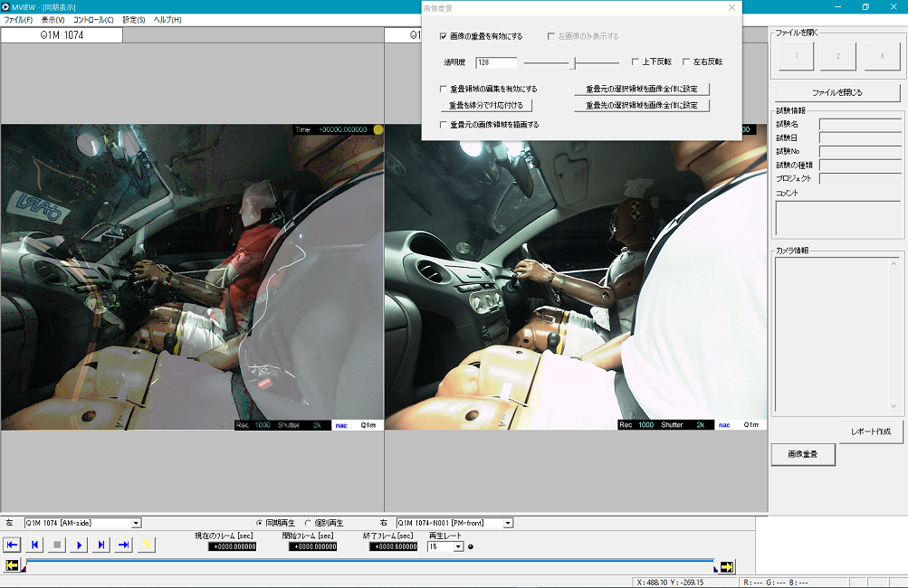
Task: Select the Q1M 1074 left view tab
Action: (x=62, y=35)
